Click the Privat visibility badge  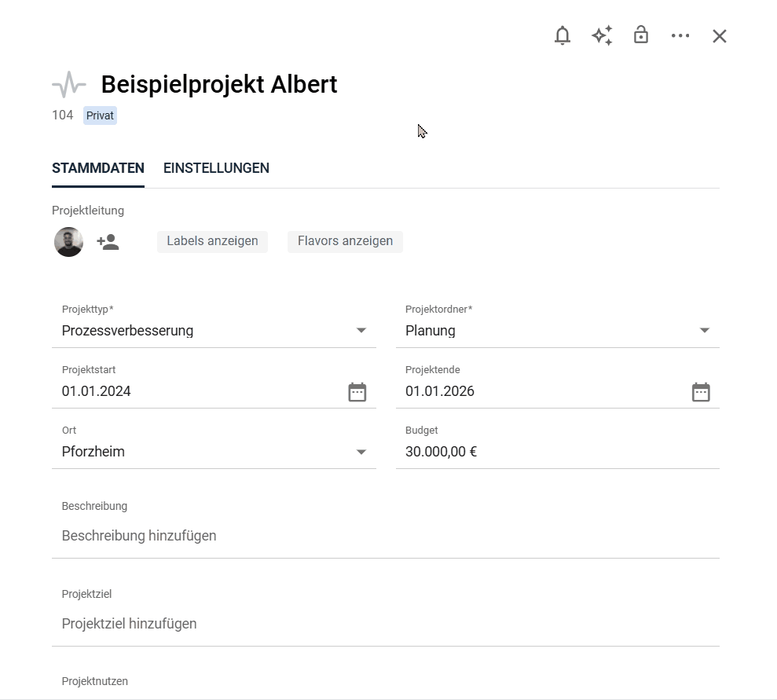tap(100, 116)
